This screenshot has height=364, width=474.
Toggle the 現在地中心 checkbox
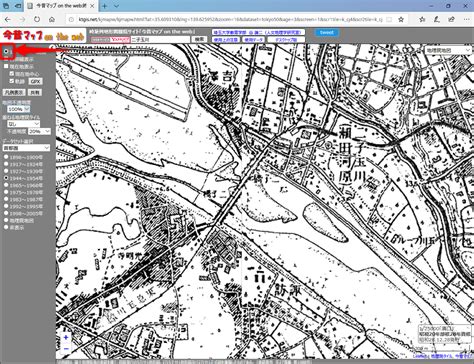coord(12,74)
